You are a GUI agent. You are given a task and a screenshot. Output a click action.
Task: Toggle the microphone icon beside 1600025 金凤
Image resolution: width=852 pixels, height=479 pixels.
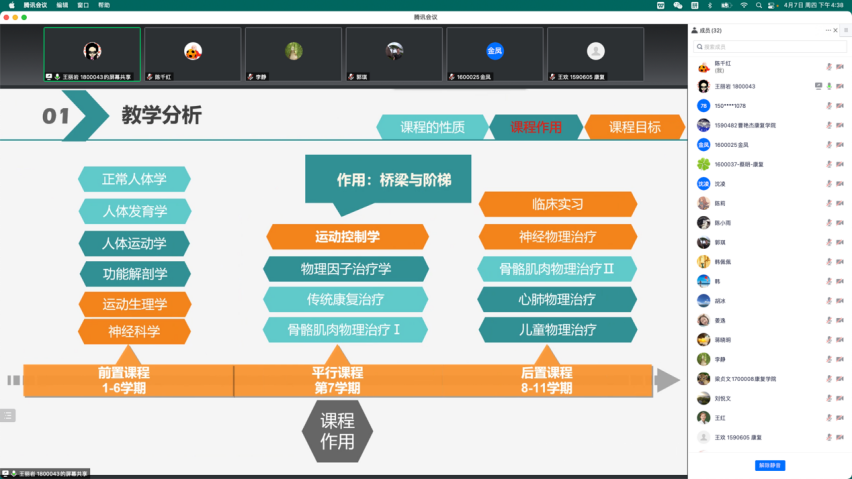[829, 145]
